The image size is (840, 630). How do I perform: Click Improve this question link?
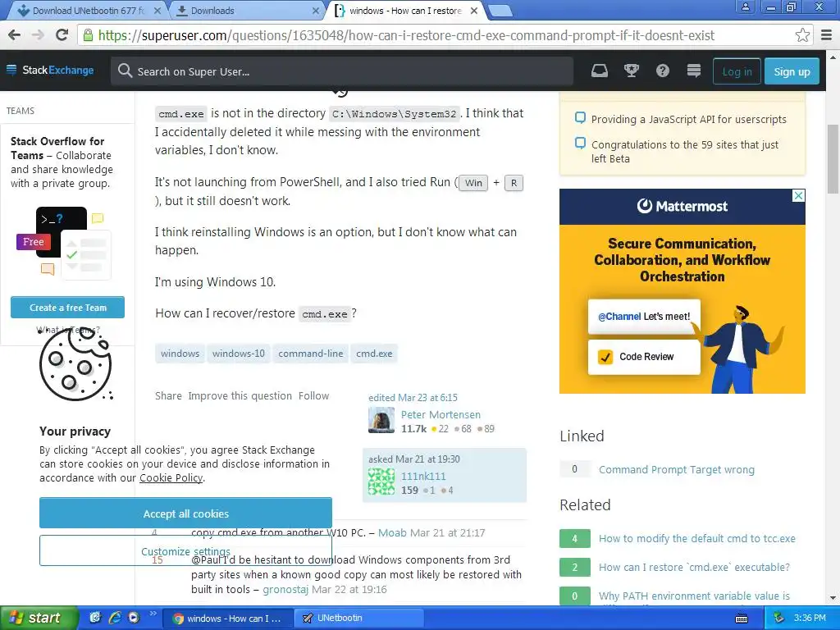[240, 396]
